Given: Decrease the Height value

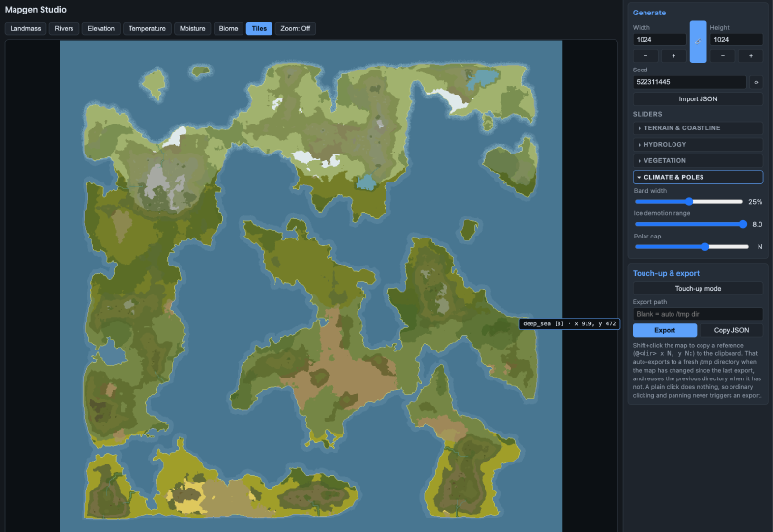Looking at the screenshot, I should click(723, 56).
